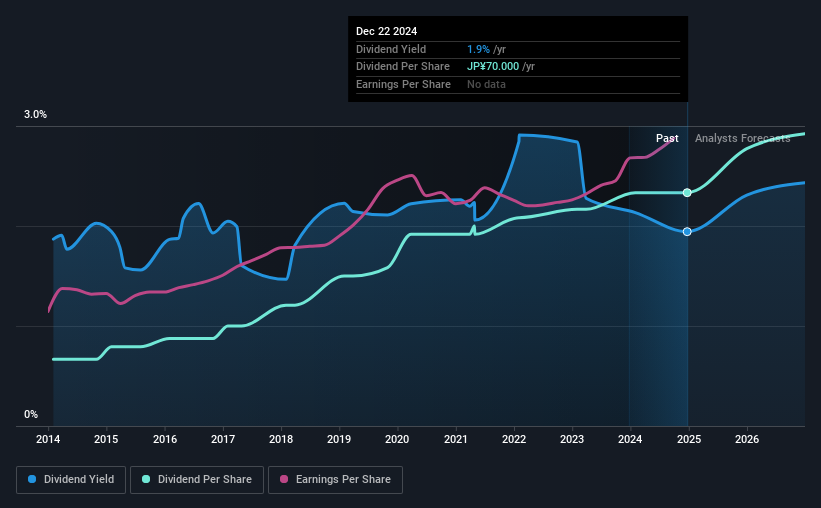The height and width of the screenshot is (508, 821).
Task: Click the 'No data' earnings value in tooltip
Action: click(486, 84)
